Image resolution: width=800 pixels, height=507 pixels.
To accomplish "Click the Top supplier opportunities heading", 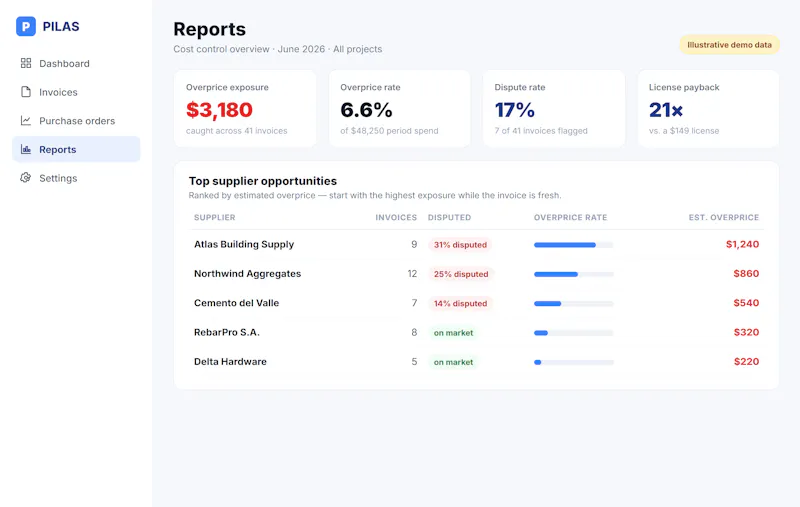I will coord(262,181).
